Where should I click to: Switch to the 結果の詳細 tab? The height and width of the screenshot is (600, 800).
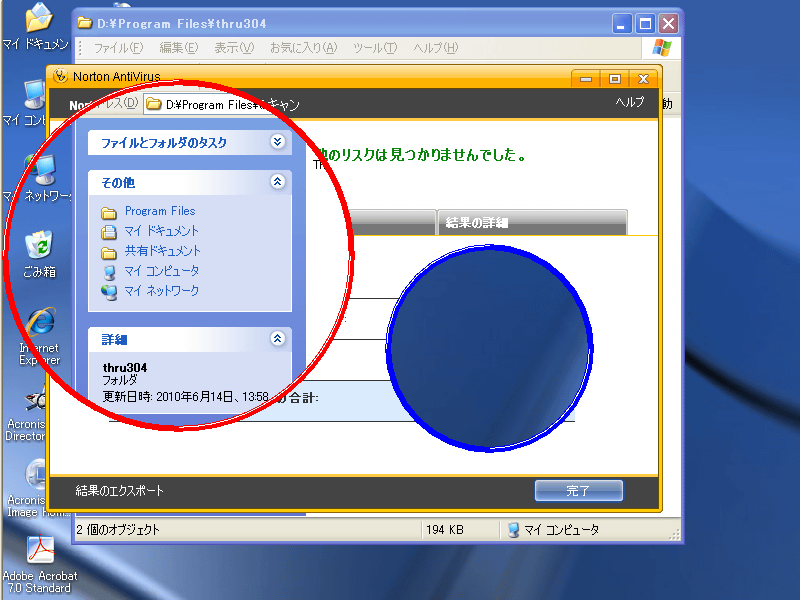[532, 222]
